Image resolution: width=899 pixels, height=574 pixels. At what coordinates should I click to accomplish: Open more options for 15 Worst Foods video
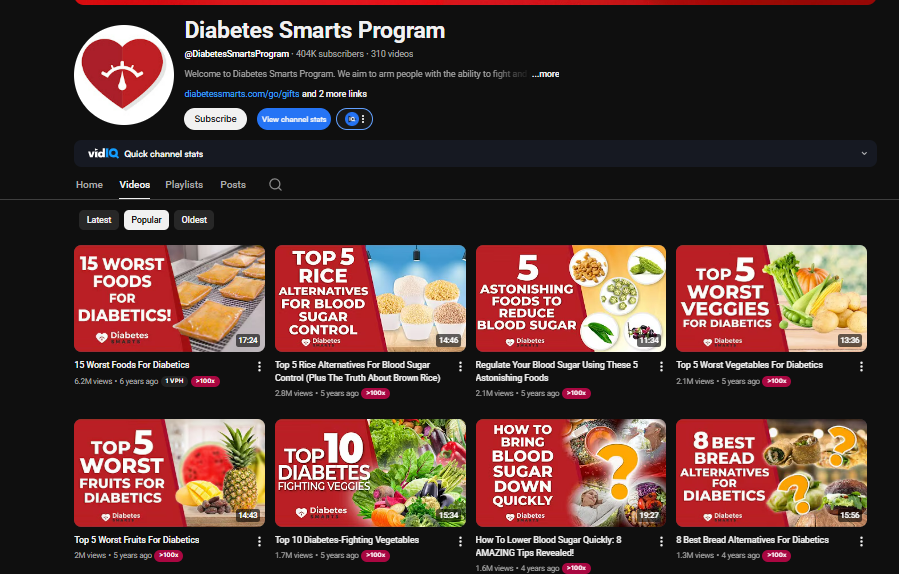click(260, 366)
